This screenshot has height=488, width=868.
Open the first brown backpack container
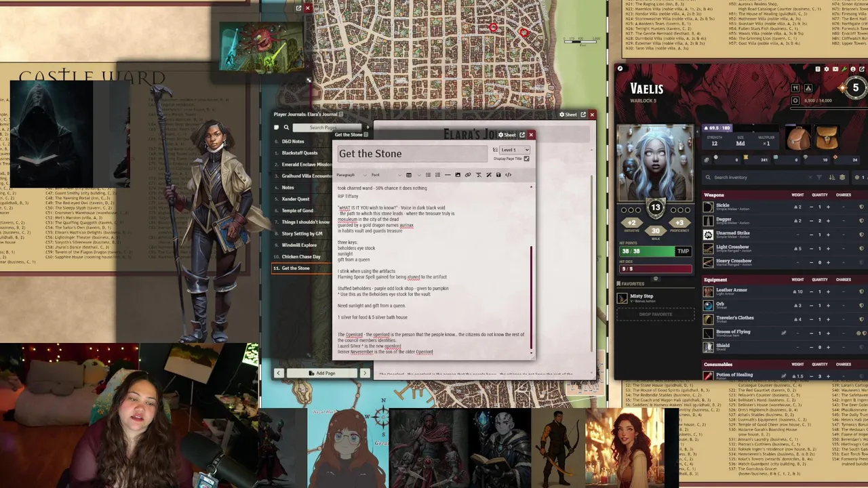798,137
